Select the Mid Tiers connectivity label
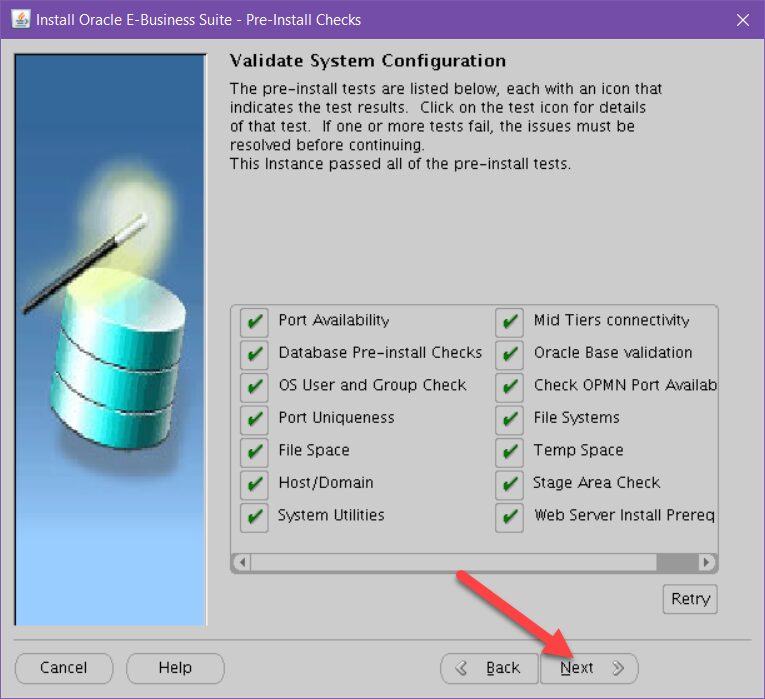 coord(611,320)
